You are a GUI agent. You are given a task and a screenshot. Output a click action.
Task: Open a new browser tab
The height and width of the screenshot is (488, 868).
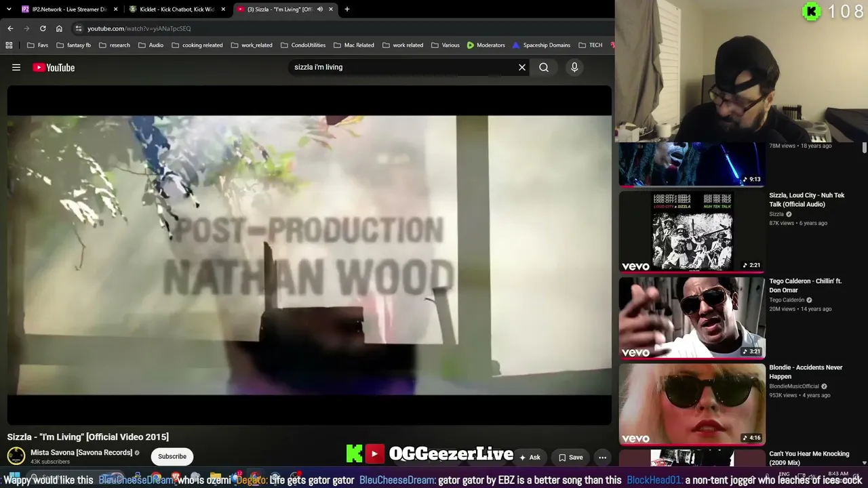(x=347, y=9)
